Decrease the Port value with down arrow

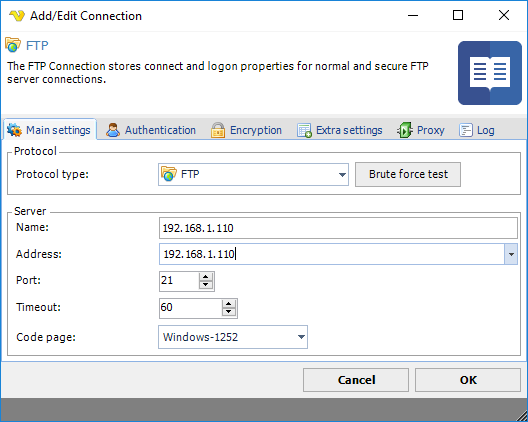206,285
